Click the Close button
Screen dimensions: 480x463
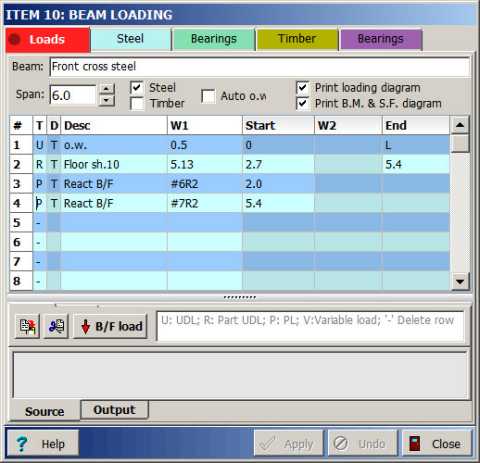[437, 444]
